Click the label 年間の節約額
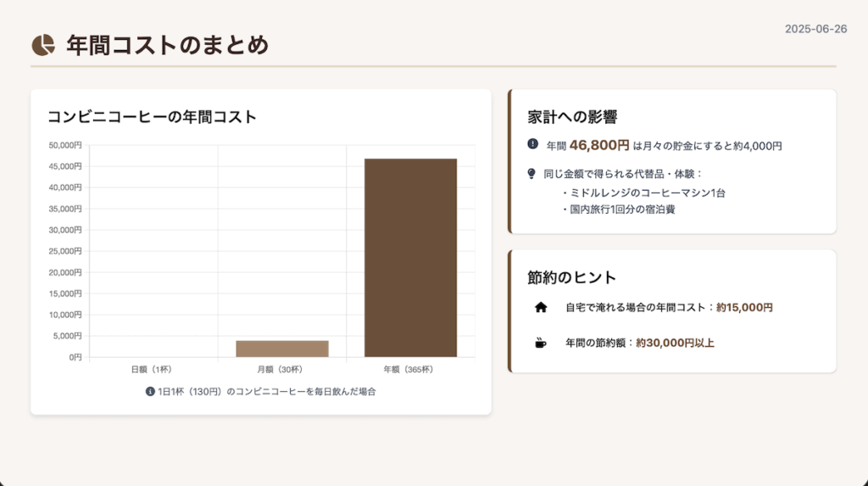Image resolution: width=868 pixels, height=486 pixels. [595, 343]
